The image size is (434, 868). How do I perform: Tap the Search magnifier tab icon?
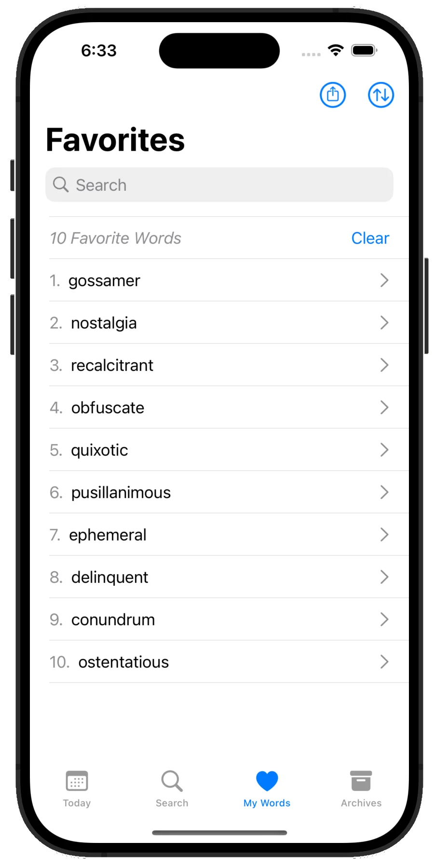click(171, 781)
